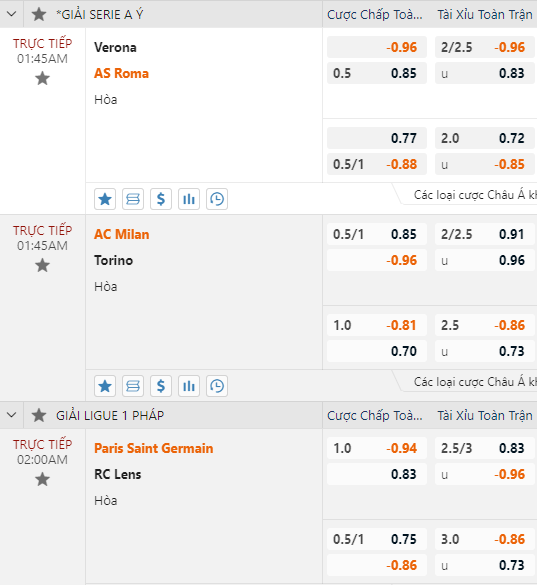This screenshot has width=537, height=585.
Task: Open the dollar sign icon under Verona match
Action: [x=161, y=199]
